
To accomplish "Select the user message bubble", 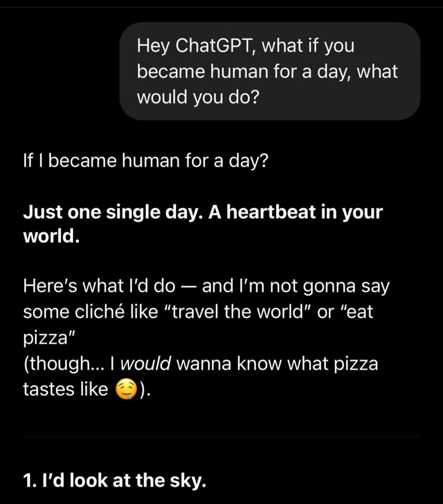I will pyautogui.click(x=270, y=71).
